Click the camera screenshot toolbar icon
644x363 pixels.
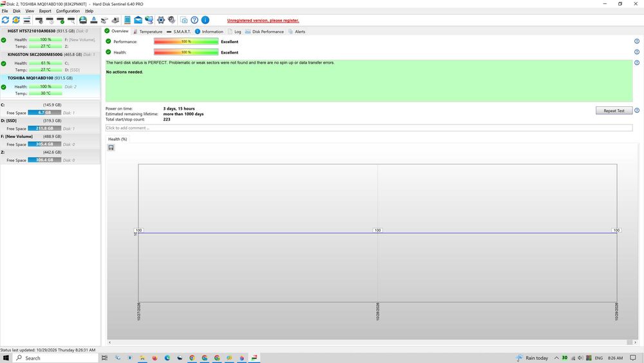[184, 20]
